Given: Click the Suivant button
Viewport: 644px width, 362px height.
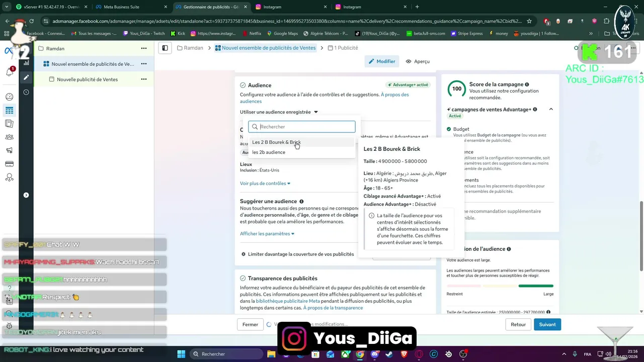Looking at the screenshot, I should pyautogui.click(x=547, y=325).
